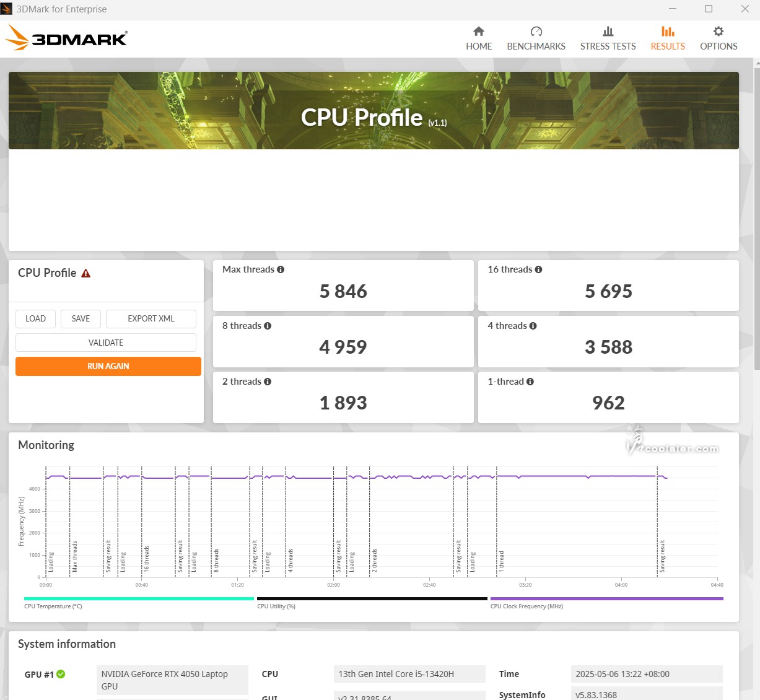Toggle CPU Temperature legend in Monitoring
Image resolution: width=760 pixels, height=700 pixels.
[139, 602]
